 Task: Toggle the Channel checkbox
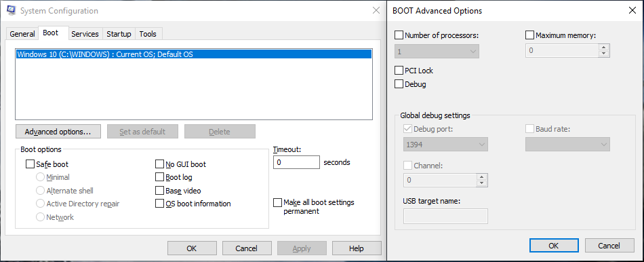point(408,166)
